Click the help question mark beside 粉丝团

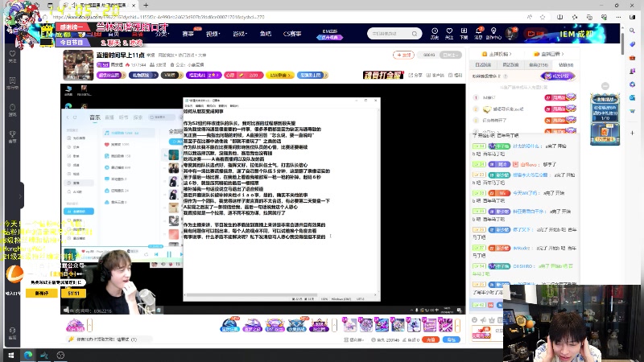(x=506, y=76)
